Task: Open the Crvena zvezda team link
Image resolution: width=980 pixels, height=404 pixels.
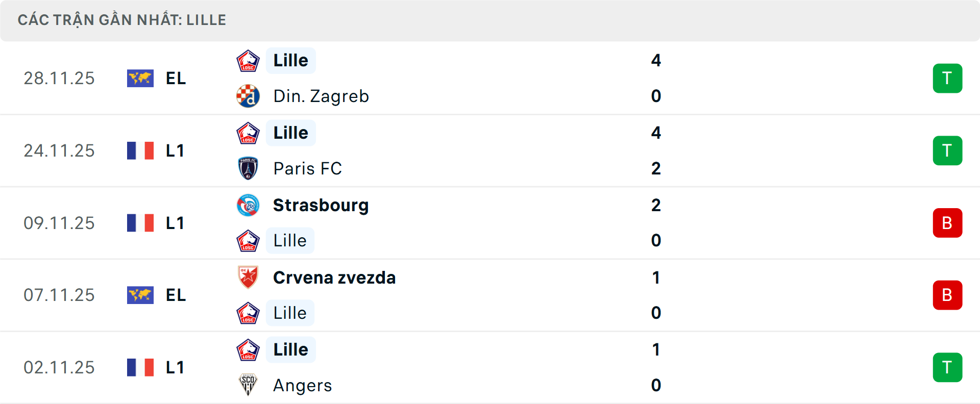Action: point(334,277)
